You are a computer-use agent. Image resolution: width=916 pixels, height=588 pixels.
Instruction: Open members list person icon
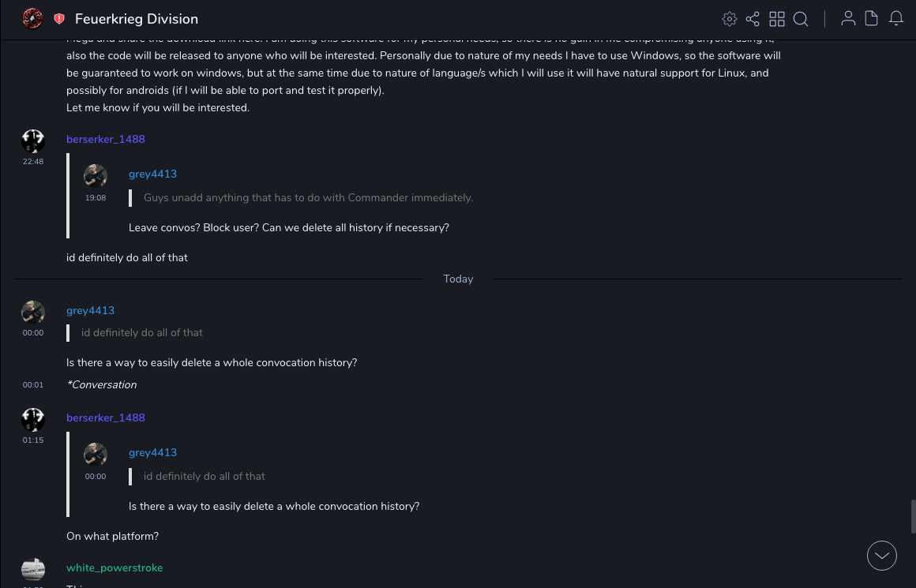click(848, 19)
